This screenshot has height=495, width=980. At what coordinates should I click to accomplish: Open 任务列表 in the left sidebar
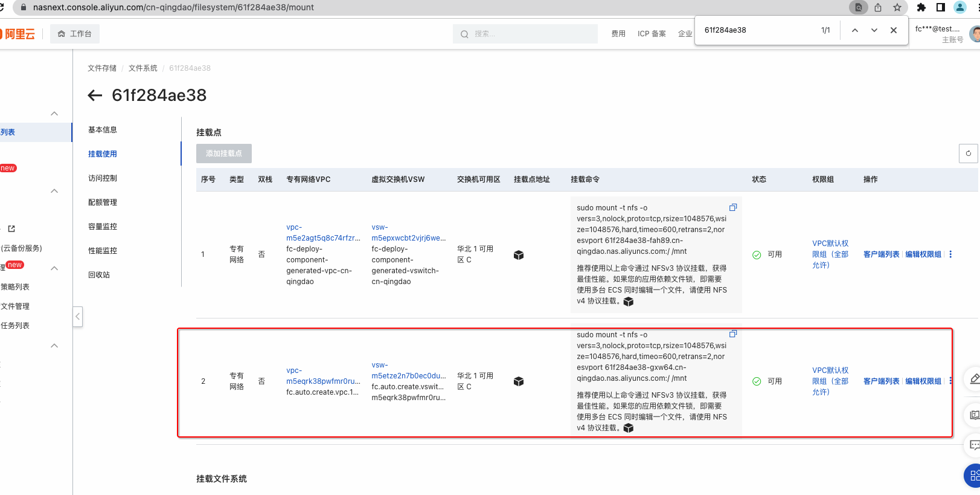[15, 326]
